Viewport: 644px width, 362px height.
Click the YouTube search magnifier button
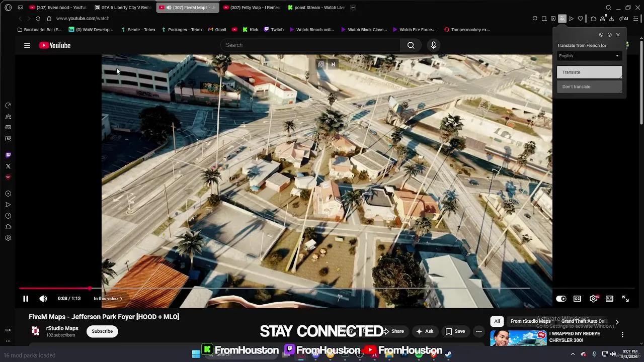tap(411, 45)
